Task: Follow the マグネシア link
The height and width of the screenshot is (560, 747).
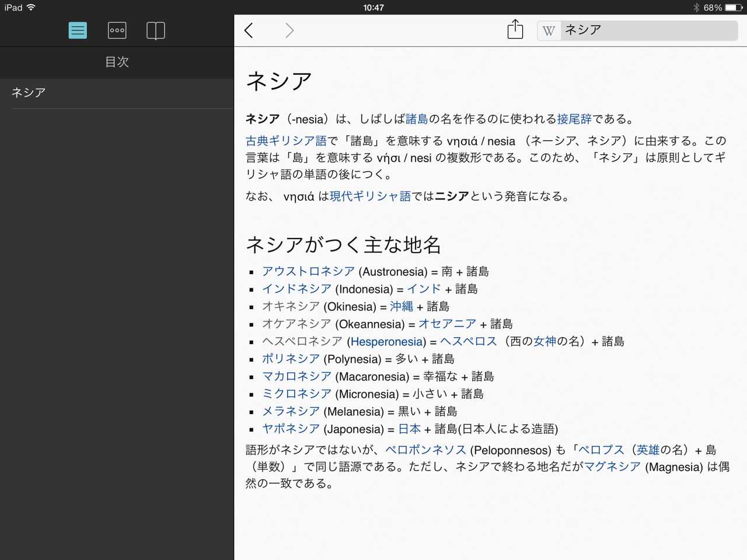Action: [612, 467]
